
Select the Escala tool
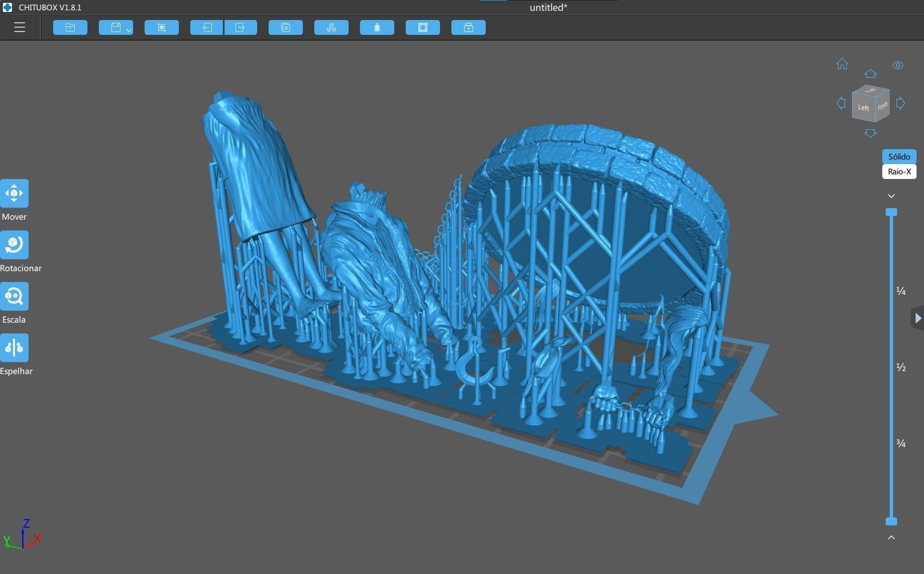14,296
